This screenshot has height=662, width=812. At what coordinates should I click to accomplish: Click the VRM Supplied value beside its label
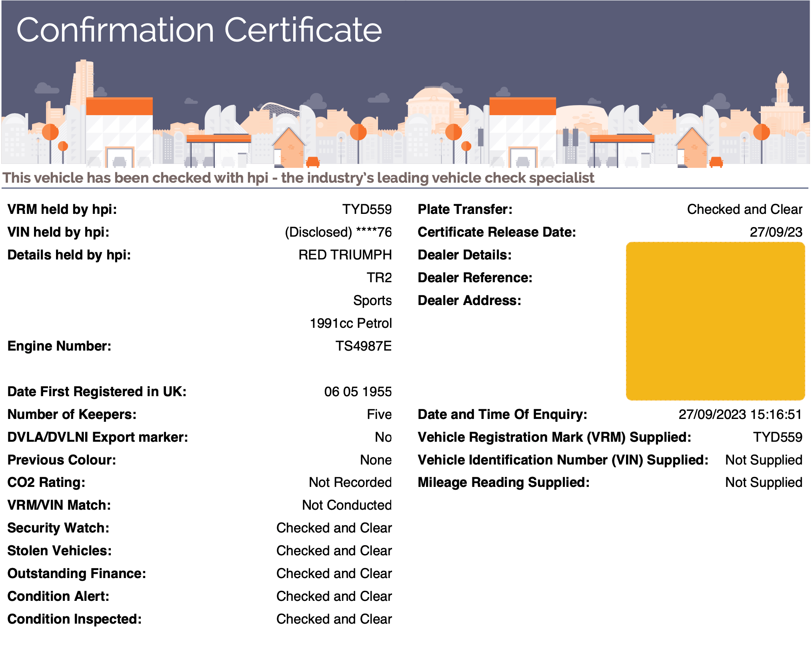pos(777,437)
